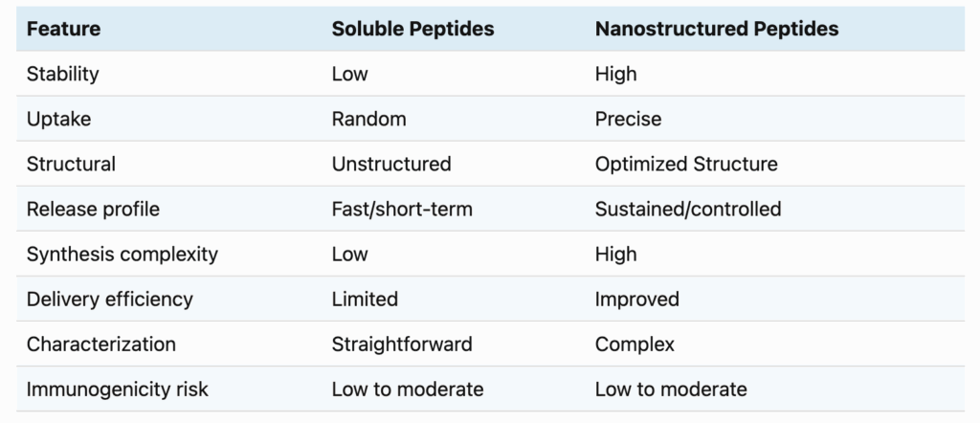This screenshot has height=423, width=980.
Task: Select the Straightforward characterization cell
Action: [x=402, y=344]
